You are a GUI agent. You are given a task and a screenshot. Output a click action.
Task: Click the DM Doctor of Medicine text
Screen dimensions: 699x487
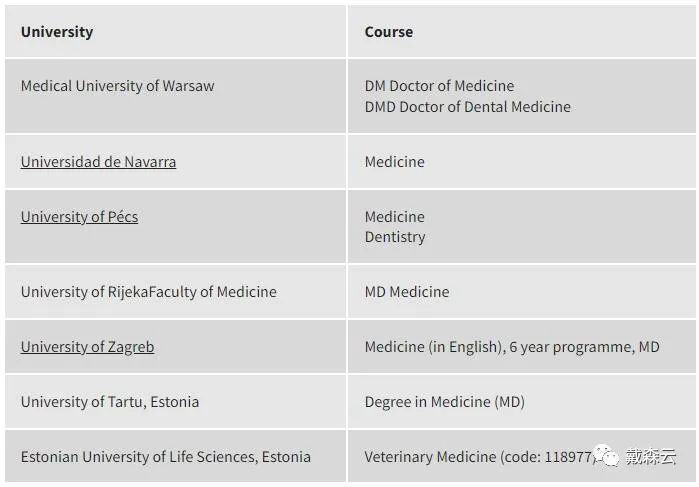point(439,86)
